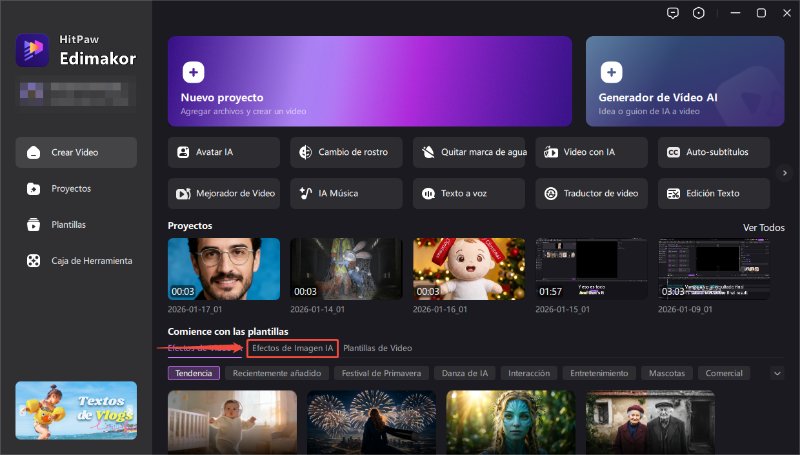Go to Proyectos in the sidebar
The height and width of the screenshot is (455, 800).
(76, 189)
